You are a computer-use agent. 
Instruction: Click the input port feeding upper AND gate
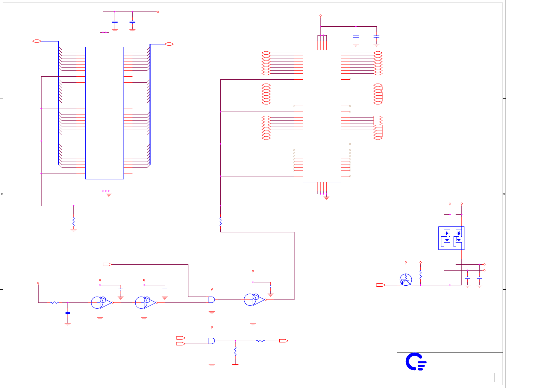click(x=107, y=264)
